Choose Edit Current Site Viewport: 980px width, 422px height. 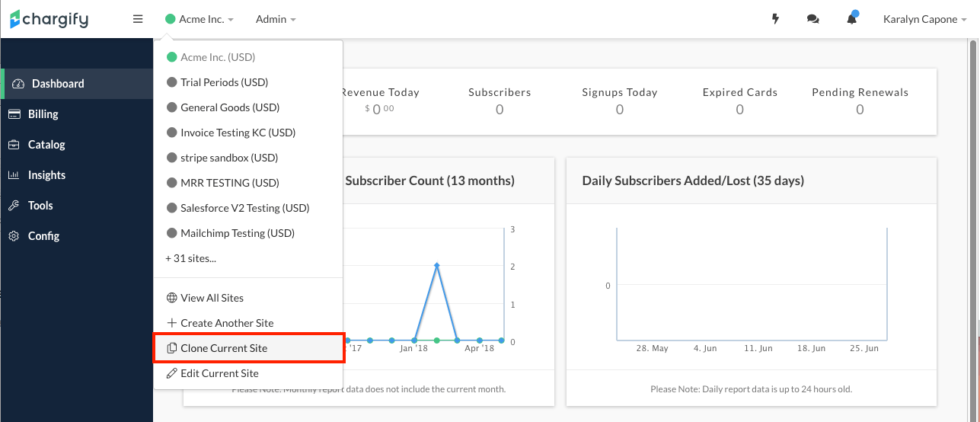[219, 373]
